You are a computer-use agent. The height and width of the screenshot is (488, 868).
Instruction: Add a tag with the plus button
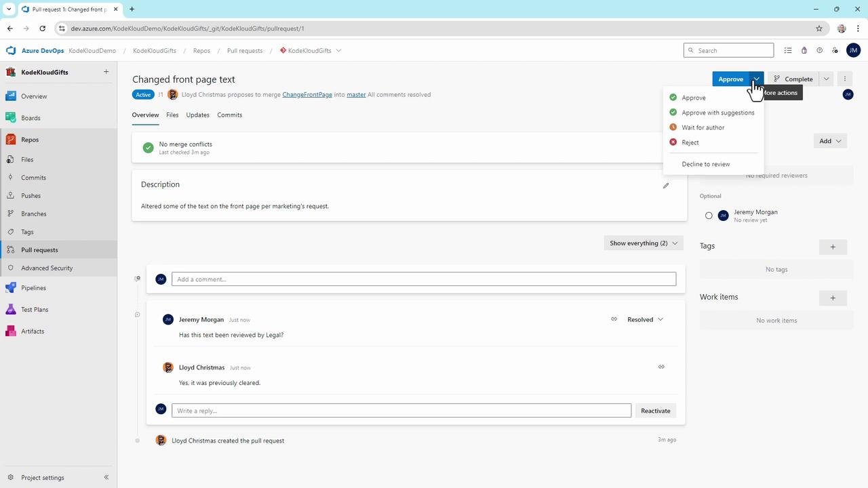(x=833, y=247)
